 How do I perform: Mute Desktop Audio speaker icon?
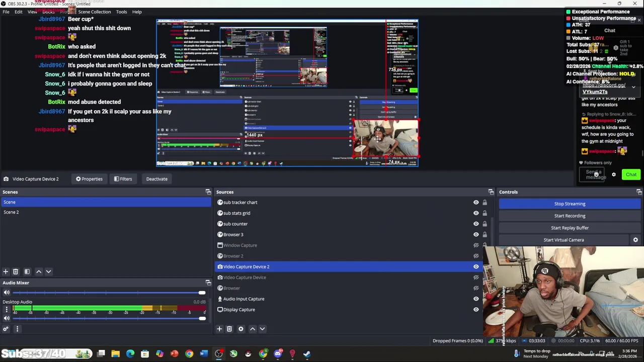(x=7, y=318)
